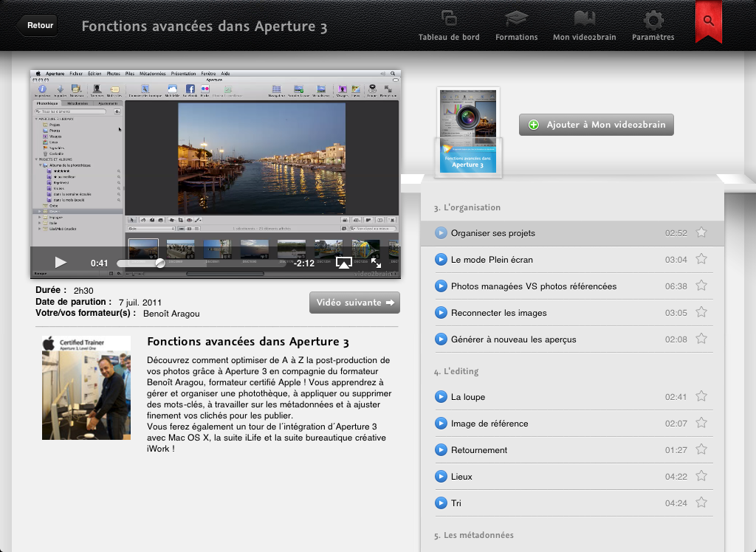Star Générer à nouveau les aperçus

pos(701,339)
